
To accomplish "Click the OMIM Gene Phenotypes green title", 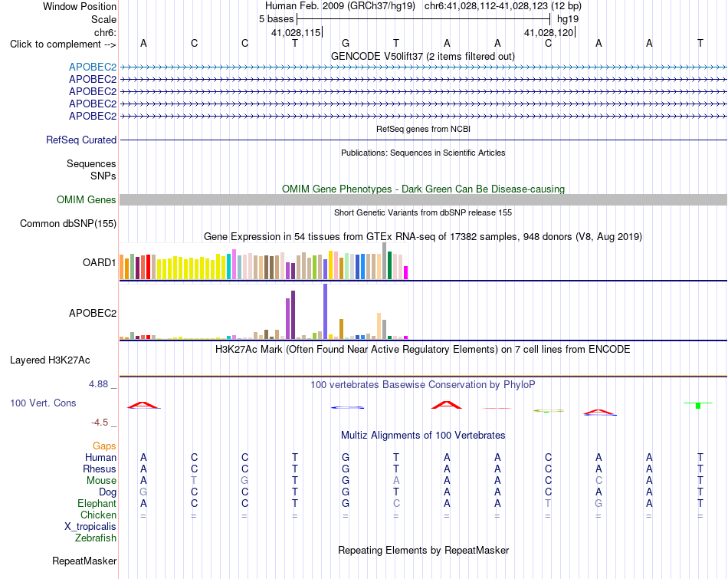I will point(423,189).
